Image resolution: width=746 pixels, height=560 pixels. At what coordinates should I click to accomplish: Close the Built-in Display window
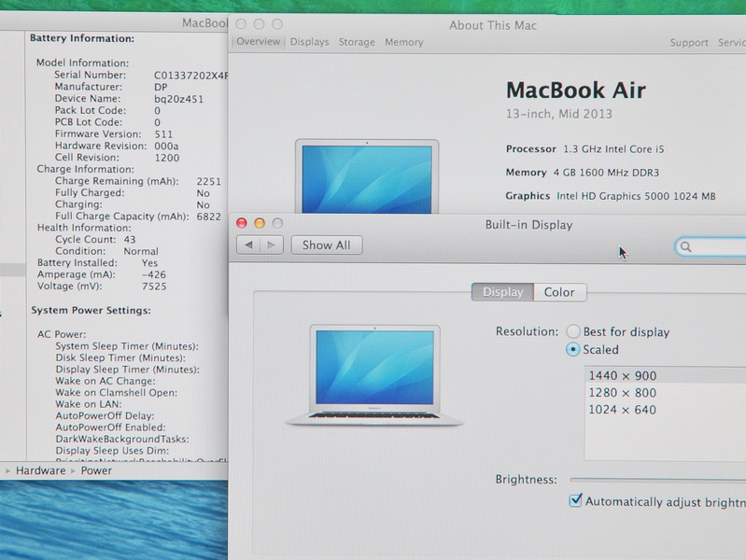click(x=242, y=223)
